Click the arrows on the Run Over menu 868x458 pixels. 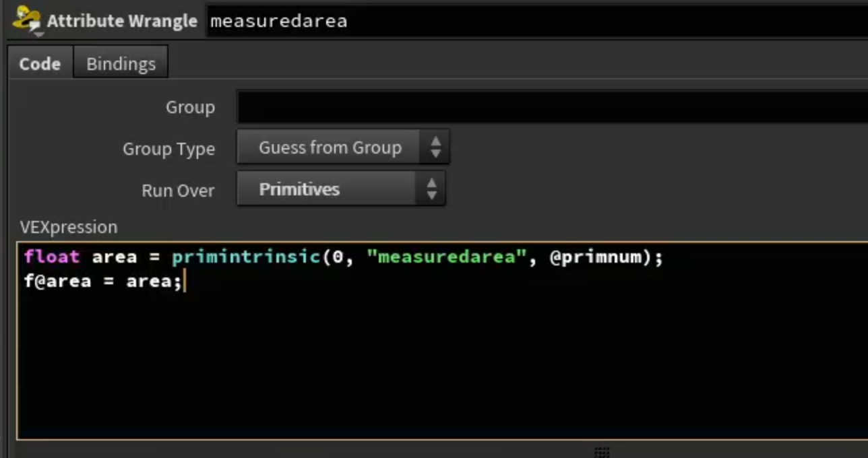click(431, 189)
